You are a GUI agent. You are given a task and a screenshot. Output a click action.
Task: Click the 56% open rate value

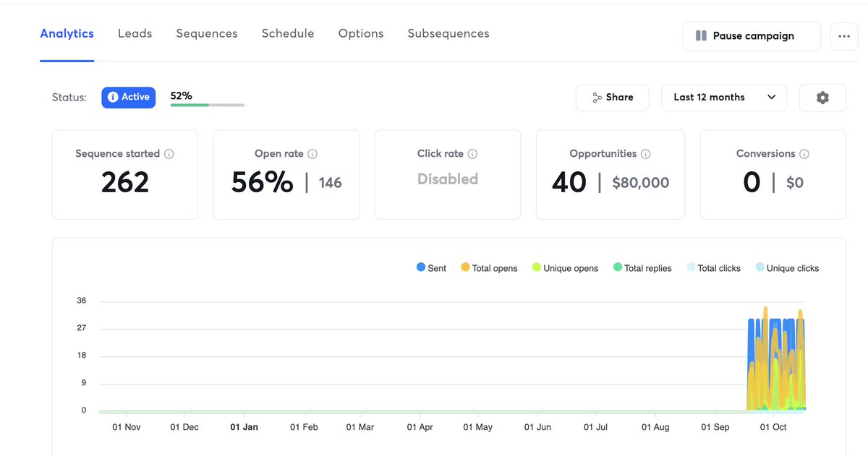[263, 182]
